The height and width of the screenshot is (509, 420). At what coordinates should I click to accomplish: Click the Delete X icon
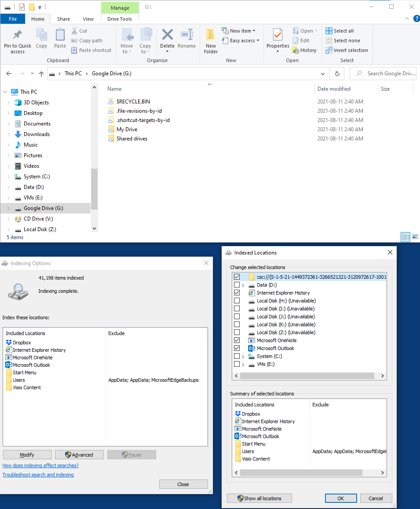pos(168,34)
